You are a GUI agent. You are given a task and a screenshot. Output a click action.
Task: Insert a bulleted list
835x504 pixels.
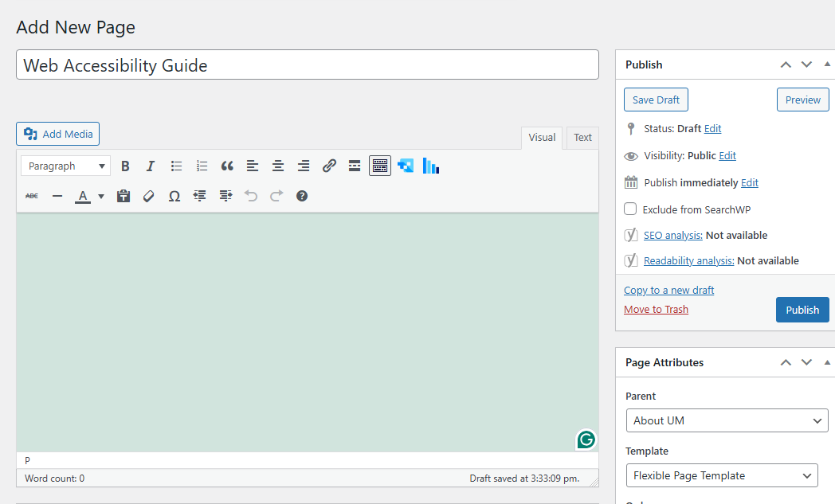[176, 166]
